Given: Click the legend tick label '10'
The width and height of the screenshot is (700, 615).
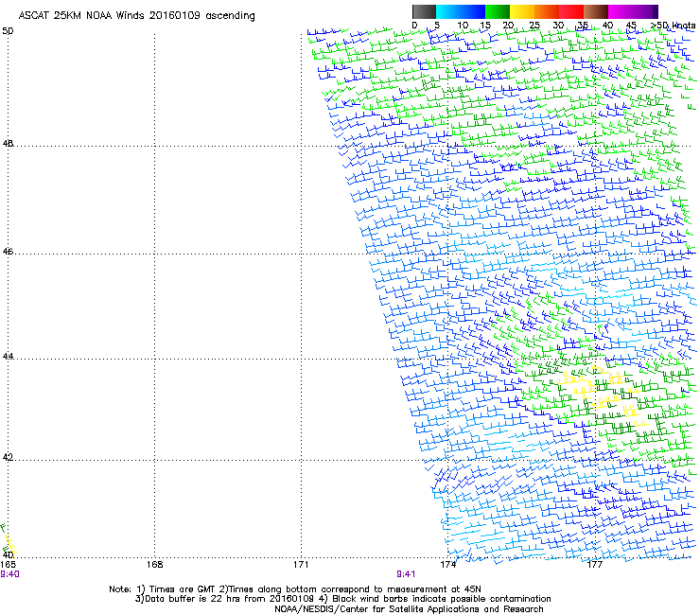Looking at the screenshot, I should (x=463, y=26).
